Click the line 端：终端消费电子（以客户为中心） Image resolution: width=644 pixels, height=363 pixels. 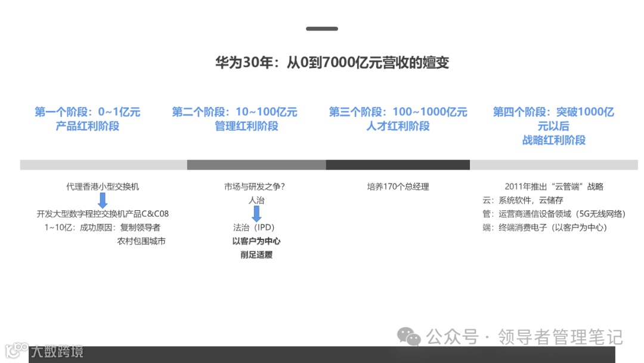pos(544,227)
